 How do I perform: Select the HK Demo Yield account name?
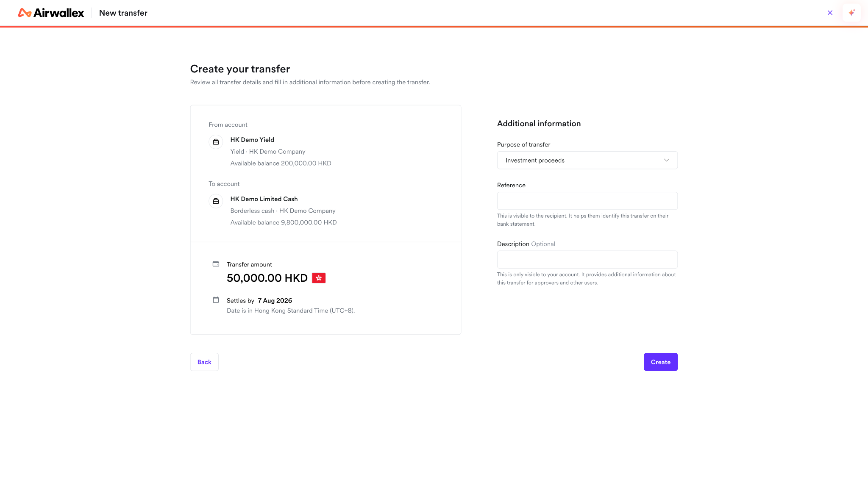coord(252,140)
